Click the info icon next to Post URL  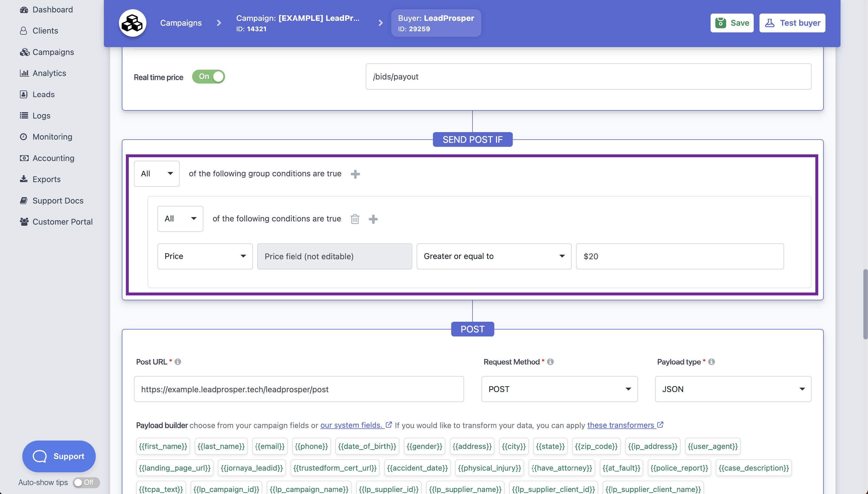click(x=178, y=362)
